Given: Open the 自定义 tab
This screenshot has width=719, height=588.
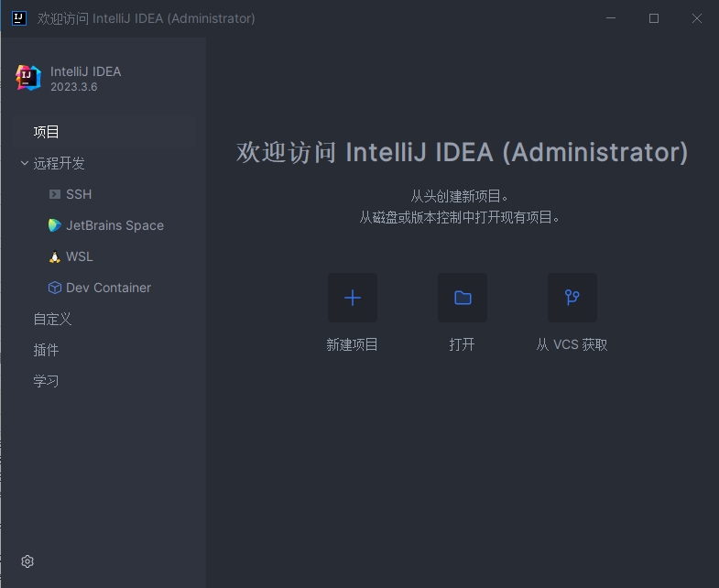Looking at the screenshot, I should [x=52, y=319].
